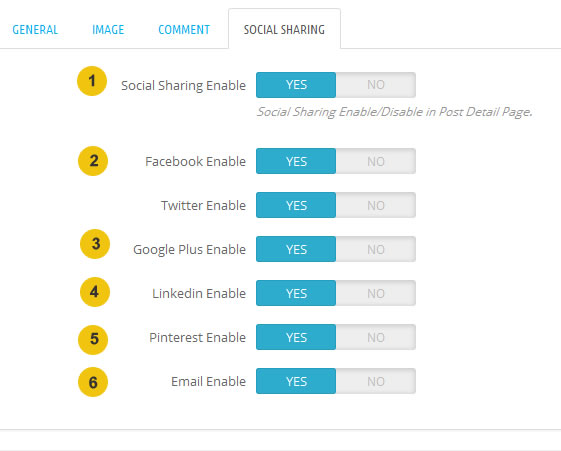
Task: Disable Facebook sharing with NO
Action: coord(376,161)
